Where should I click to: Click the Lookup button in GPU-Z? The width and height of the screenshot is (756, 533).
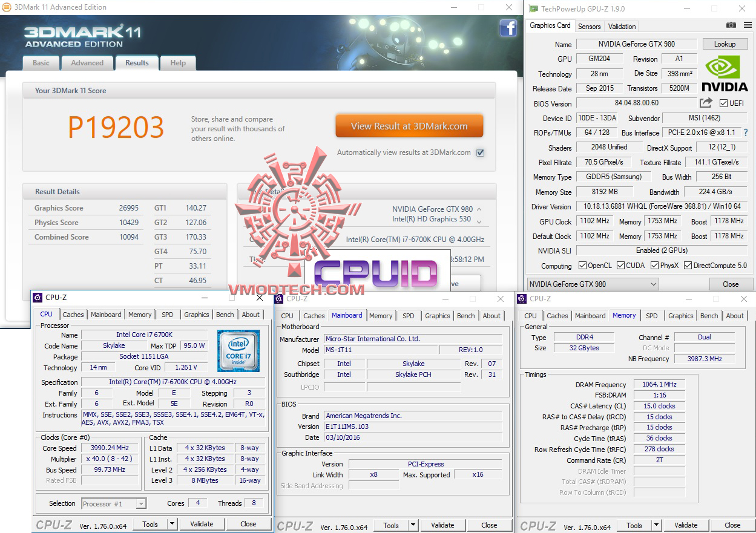click(x=725, y=44)
